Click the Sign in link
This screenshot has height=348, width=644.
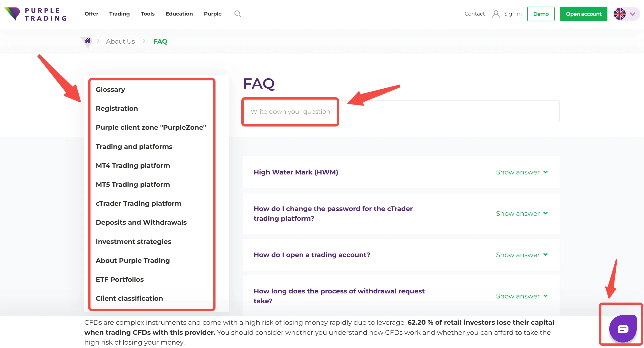tap(513, 14)
